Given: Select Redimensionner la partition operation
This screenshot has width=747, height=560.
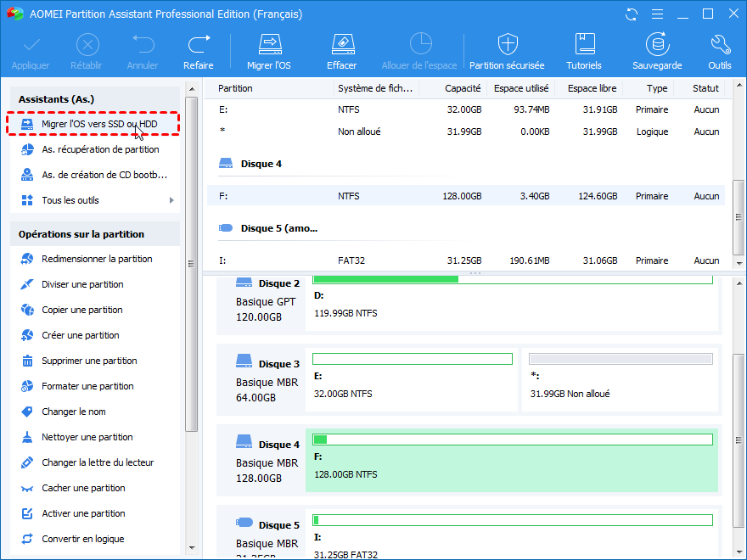Looking at the screenshot, I should [97, 259].
